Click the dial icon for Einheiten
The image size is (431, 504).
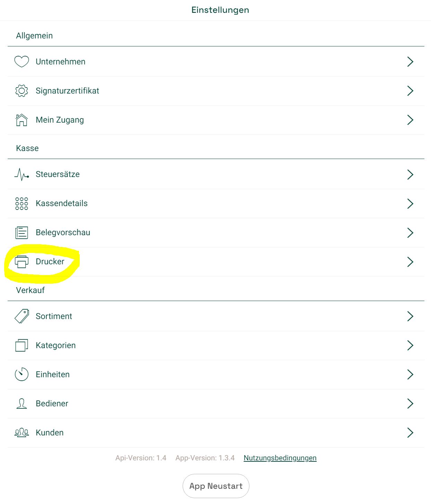point(21,374)
